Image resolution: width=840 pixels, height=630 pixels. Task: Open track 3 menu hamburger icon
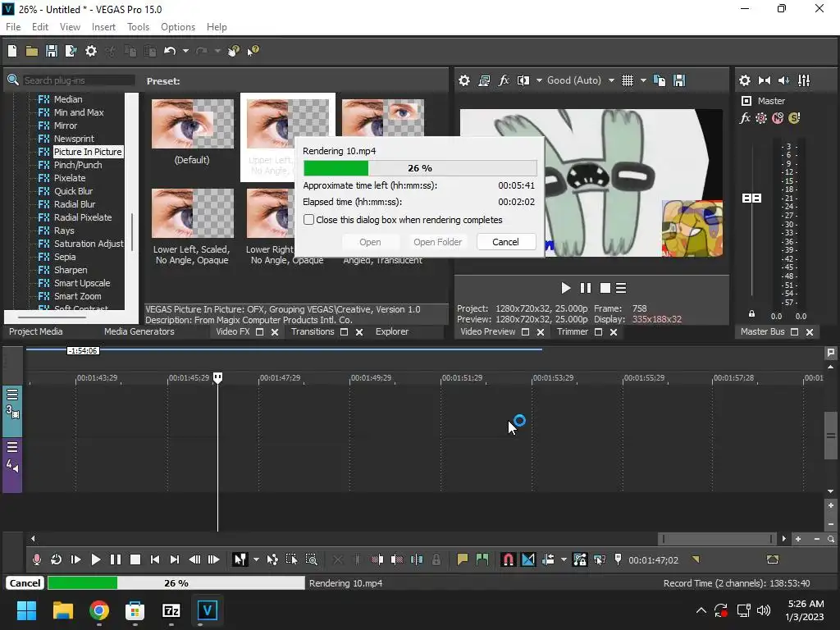(x=12, y=395)
